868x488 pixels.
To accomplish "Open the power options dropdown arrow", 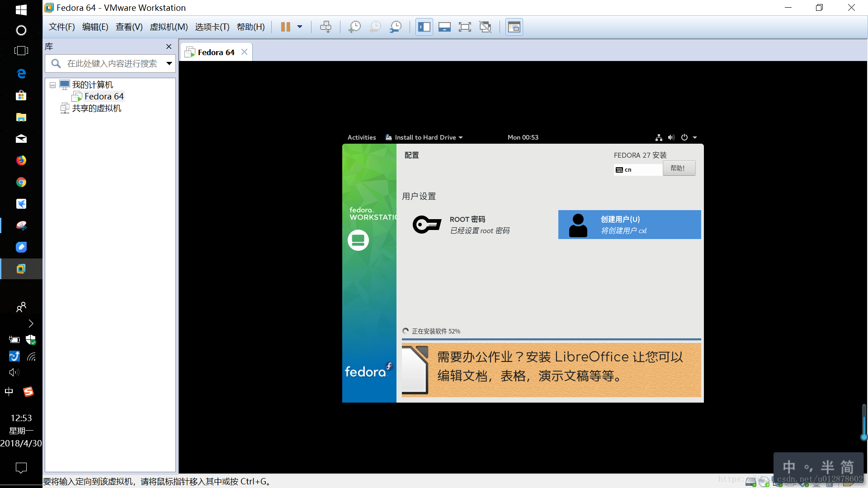I will click(300, 27).
